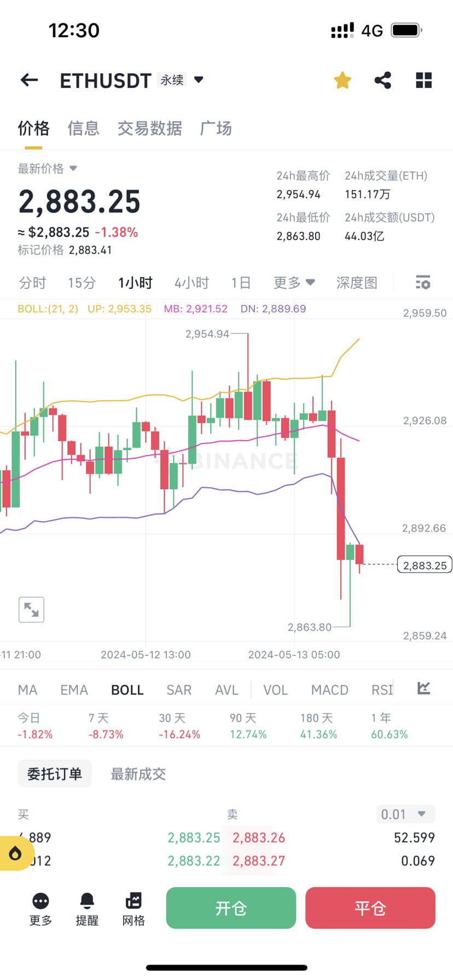Enable the VOL indicator
453x980 pixels.
(x=275, y=690)
